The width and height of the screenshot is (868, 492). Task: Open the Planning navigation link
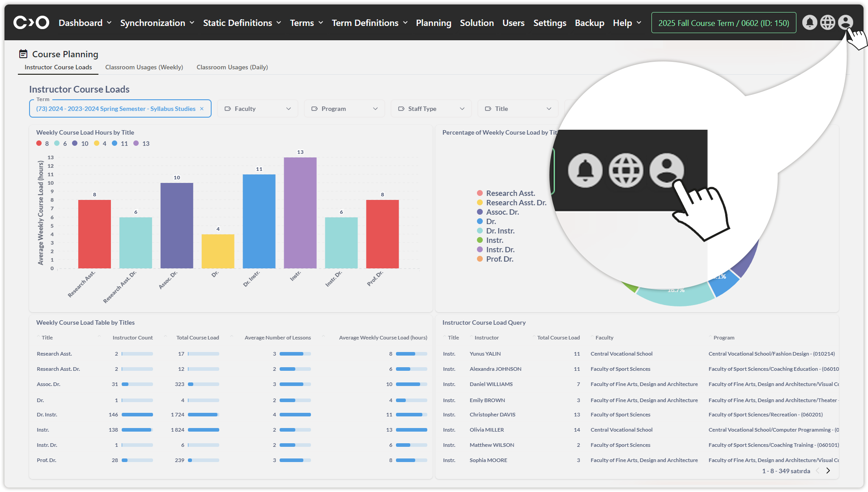click(x=433, y=23)
